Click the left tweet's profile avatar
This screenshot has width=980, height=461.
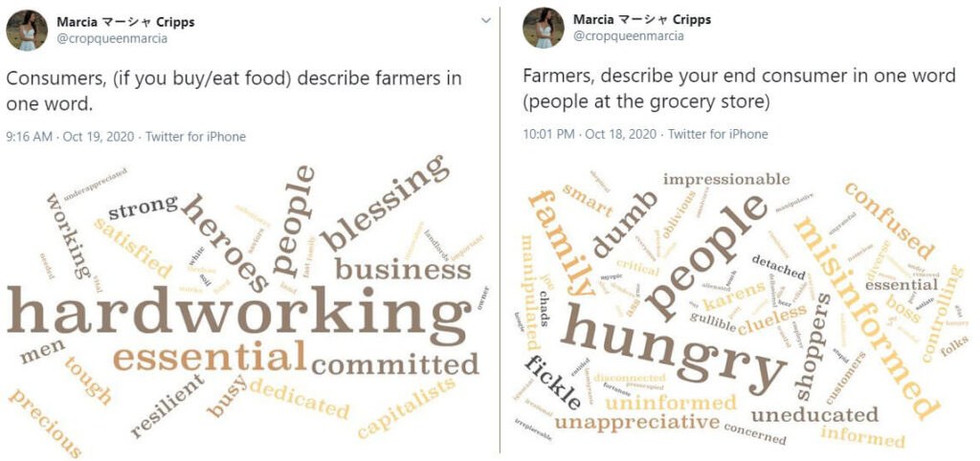click(27, 30)
